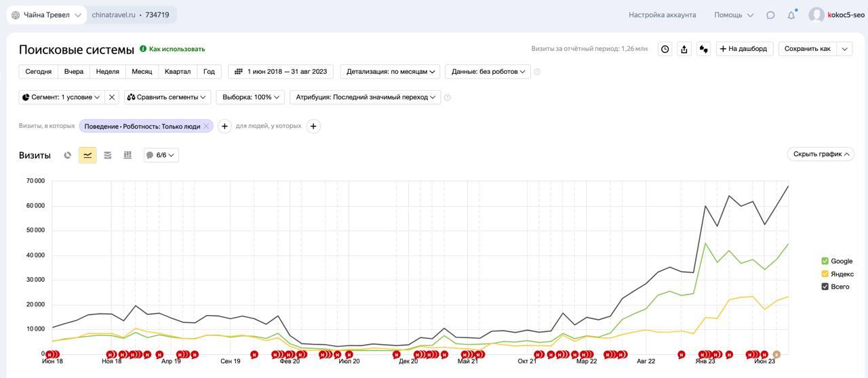Click the 'Сохранить как' button
This screenshot has width=868, height=378.
(x=808, y=49)
